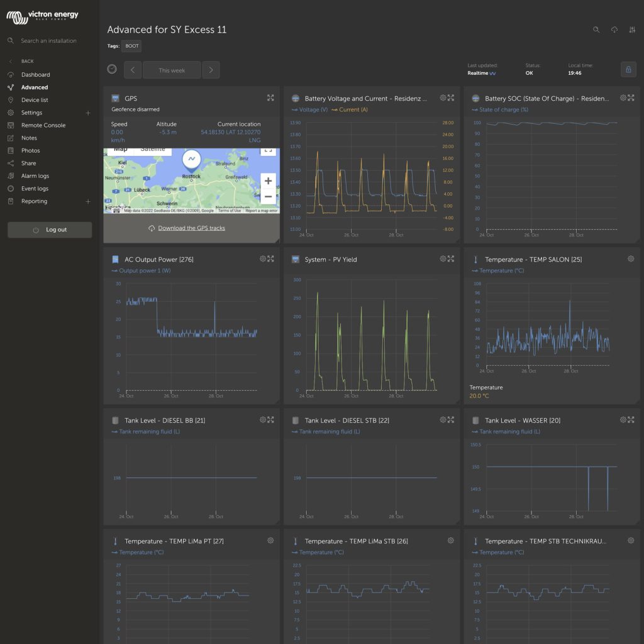Viewport: 644px width, 644px height.
Task: Open Remote Console from the sidebar
Action: click(x=43, y=125)
